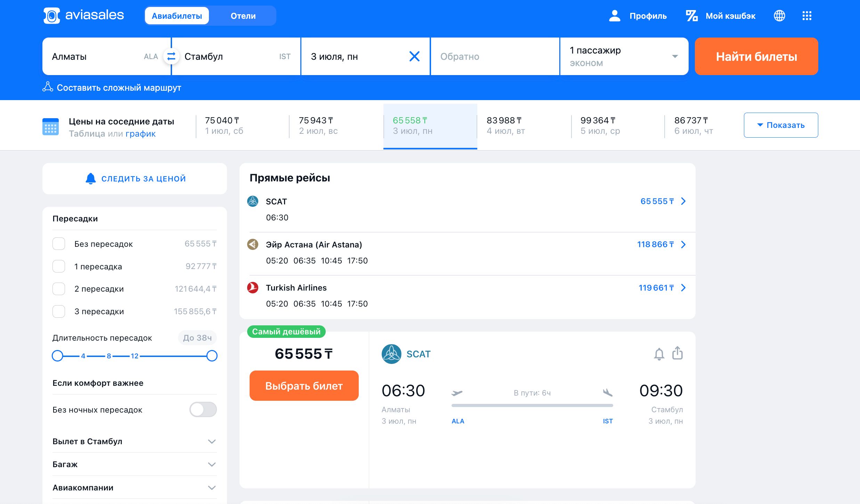Open passengers and class dropdown
Screen dimensions: 860x504
point(624,56)
